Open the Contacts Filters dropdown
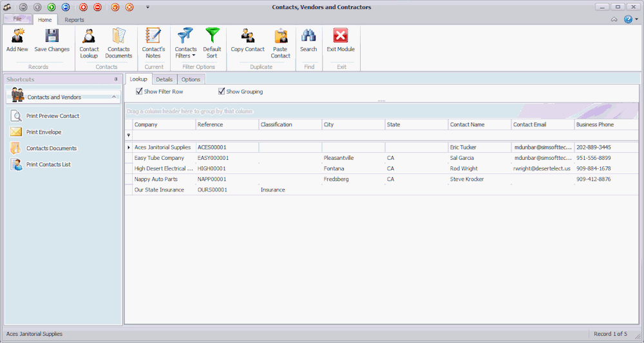Image resolution: width=644 pixels, height=343 pixels. point(185,52)
